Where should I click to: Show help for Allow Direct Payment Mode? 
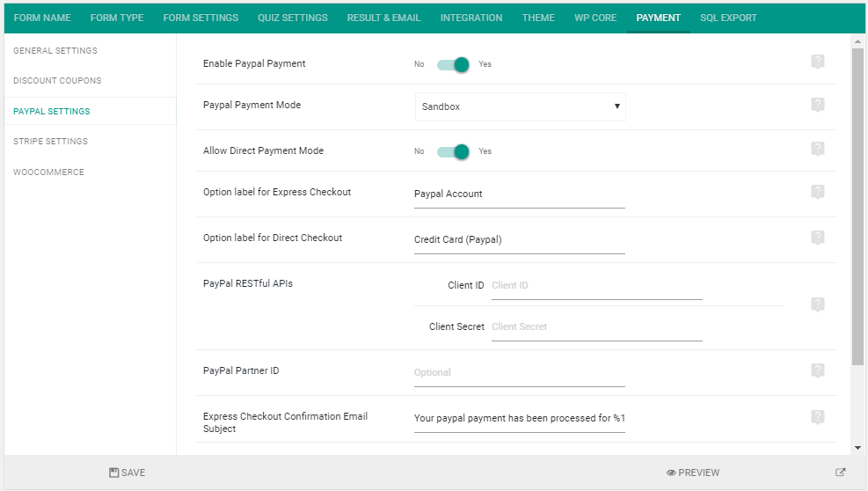point(818,149)
